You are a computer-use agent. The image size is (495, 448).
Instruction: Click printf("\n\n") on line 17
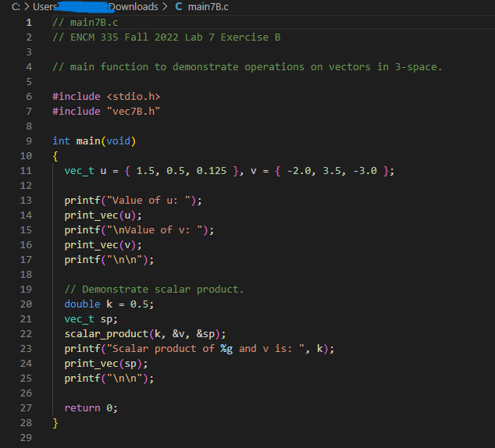coord(109,260)
